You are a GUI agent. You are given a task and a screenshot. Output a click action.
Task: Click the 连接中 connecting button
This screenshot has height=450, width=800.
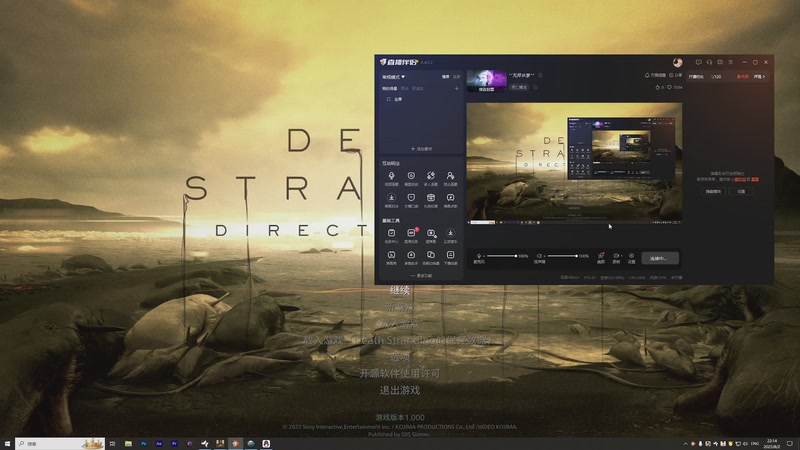[x=660, y=258]
